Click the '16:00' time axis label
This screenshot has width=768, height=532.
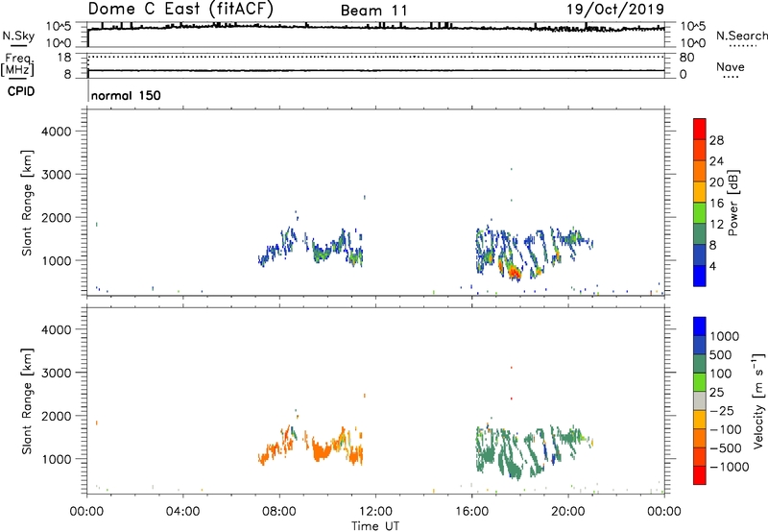[471, 512]
